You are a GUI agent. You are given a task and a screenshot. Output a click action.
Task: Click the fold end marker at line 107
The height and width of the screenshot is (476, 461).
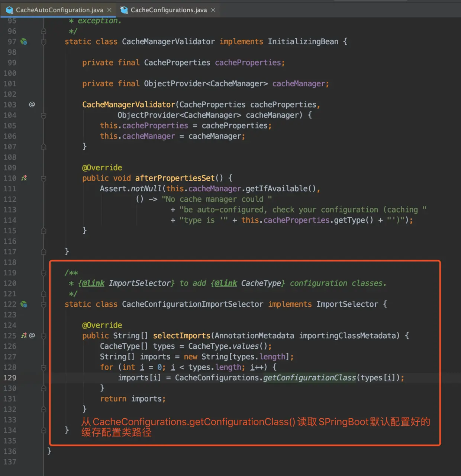tap(43, 147)
